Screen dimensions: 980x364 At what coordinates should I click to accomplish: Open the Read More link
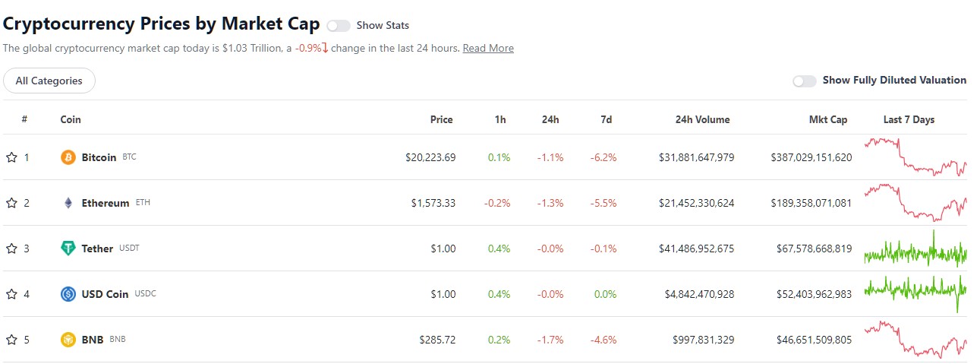(x=488, y=48)
